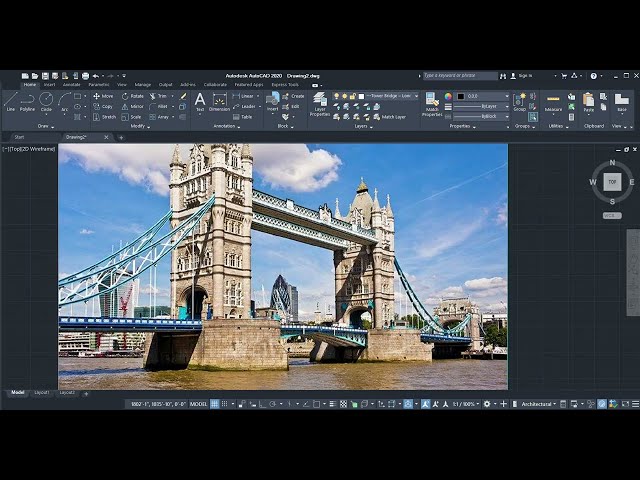Viewport: 640px width, 480px height.
Task: Click the WCS label under ViewCube
Action: (x=612, y=216)
